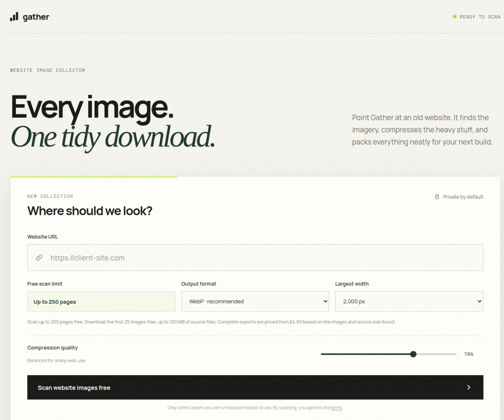Open the Output format dropdown
Image resolution: width=504 pixels, height=420 pixels.
click(x=255, y=302)
